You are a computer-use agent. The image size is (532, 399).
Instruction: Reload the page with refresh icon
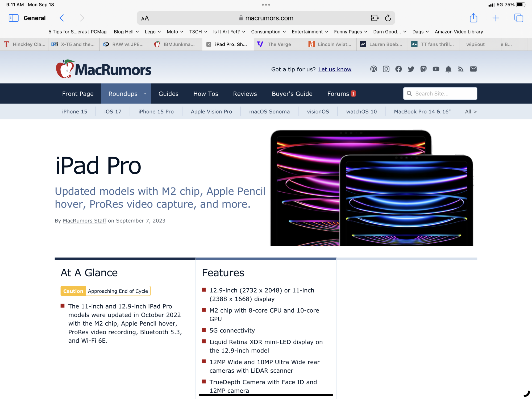click(x=388, y=18)
